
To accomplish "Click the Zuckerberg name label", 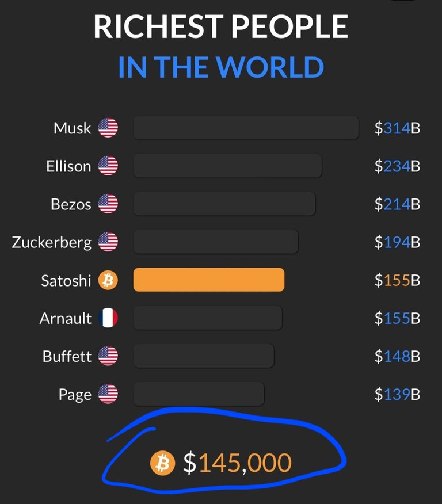I will [52, 242].
